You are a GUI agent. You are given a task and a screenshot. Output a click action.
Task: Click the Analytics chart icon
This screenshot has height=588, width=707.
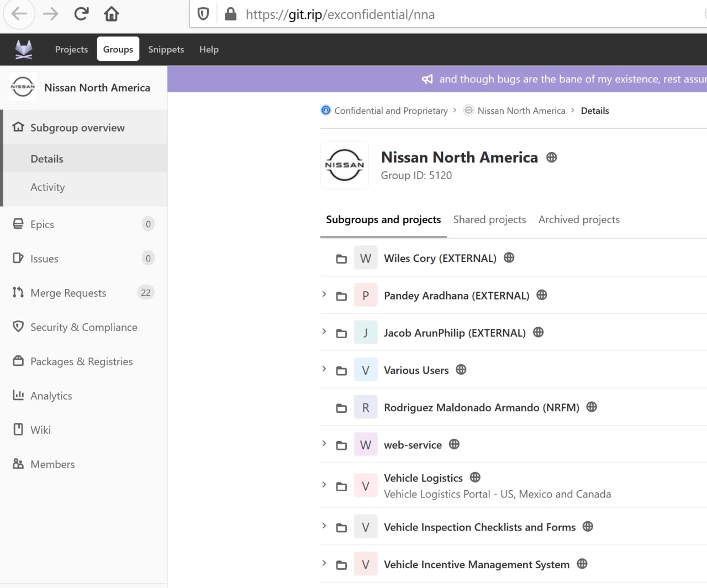18,395
